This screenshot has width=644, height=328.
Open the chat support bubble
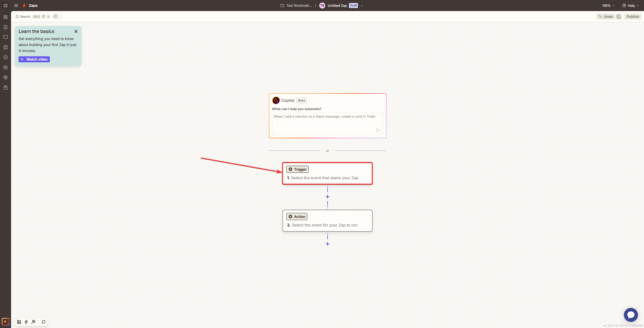(631, 315)
